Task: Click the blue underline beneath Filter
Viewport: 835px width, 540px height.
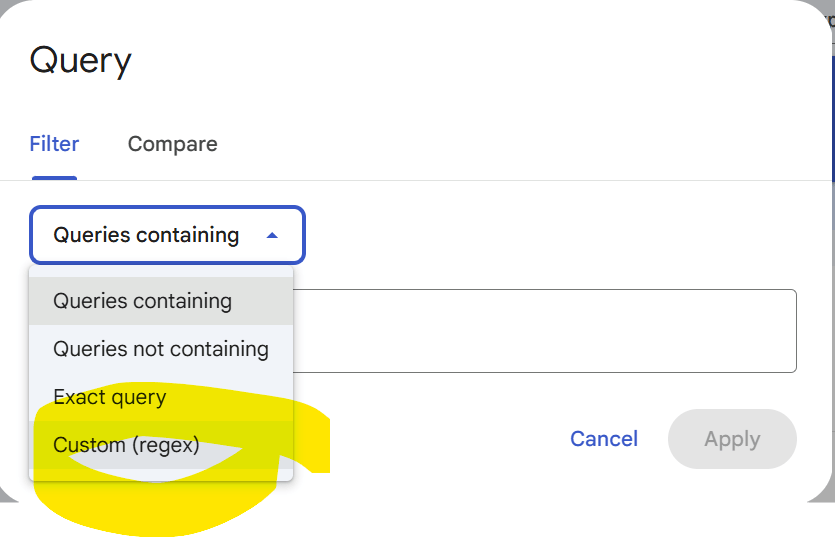Action: (x=54, y=178)
